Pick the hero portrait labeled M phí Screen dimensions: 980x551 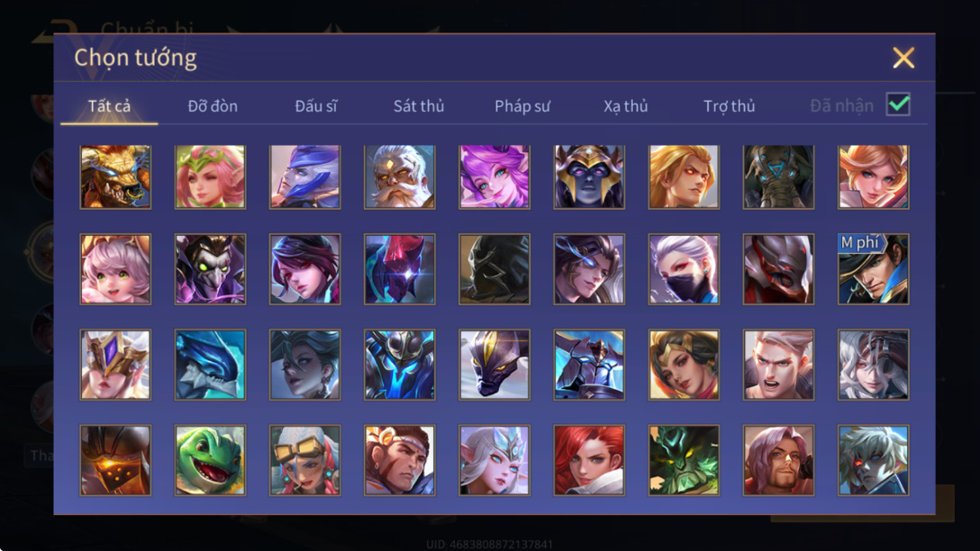click(873, 269)
